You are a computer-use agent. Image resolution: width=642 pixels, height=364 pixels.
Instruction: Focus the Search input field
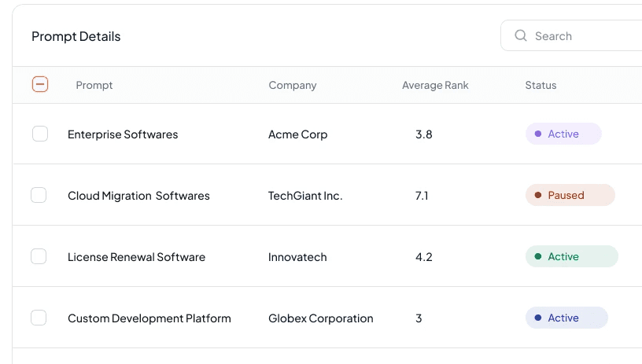click(x=571, y=35)
